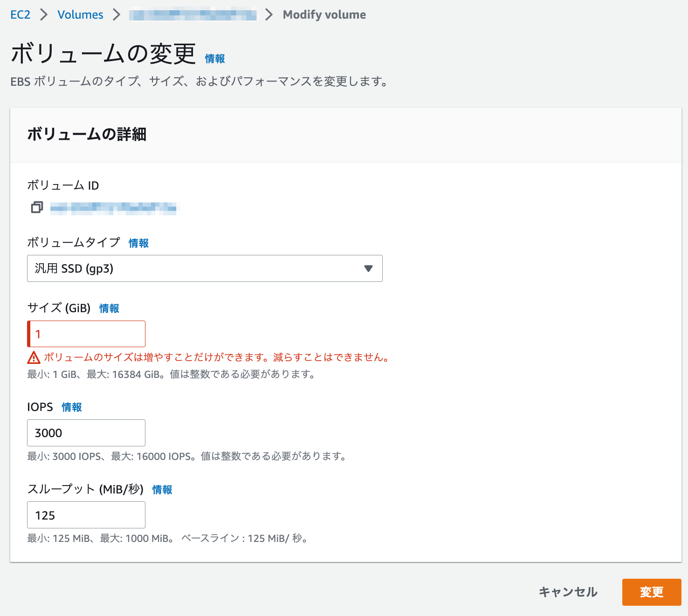Click the dropdown arrow on 汎用 SSD (gp3)

point(369,268)
